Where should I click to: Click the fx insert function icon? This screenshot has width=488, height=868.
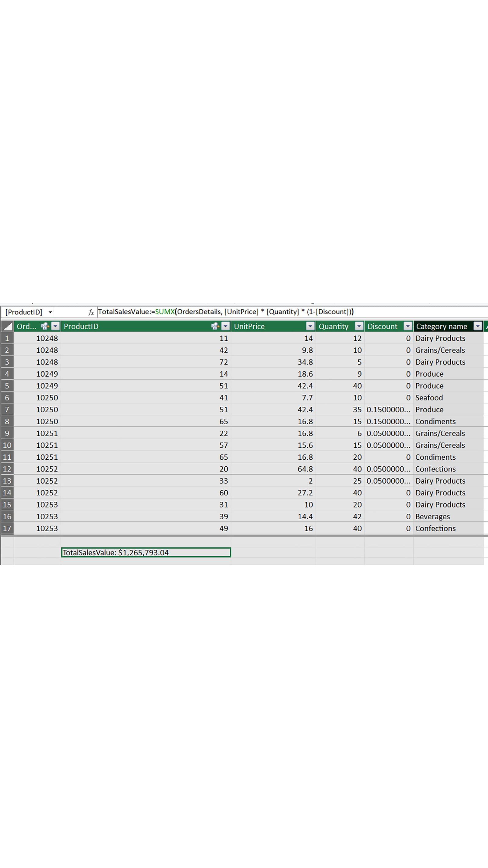91,312
